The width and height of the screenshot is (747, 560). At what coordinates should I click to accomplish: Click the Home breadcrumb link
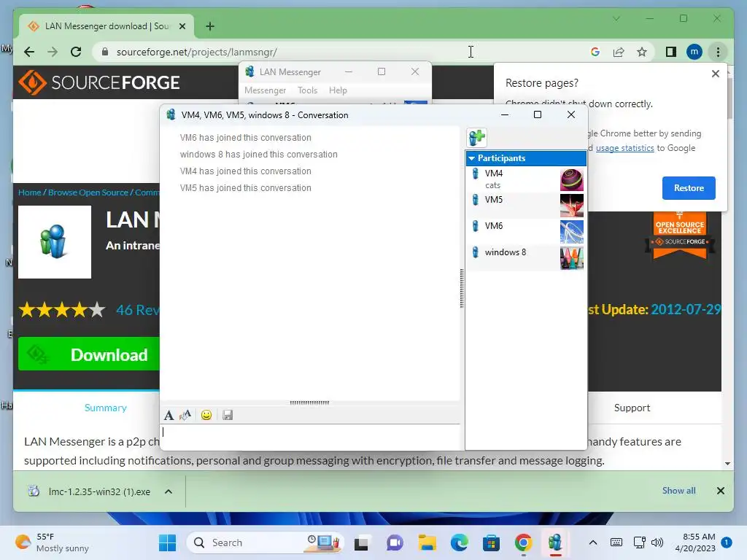coord(29,192)
